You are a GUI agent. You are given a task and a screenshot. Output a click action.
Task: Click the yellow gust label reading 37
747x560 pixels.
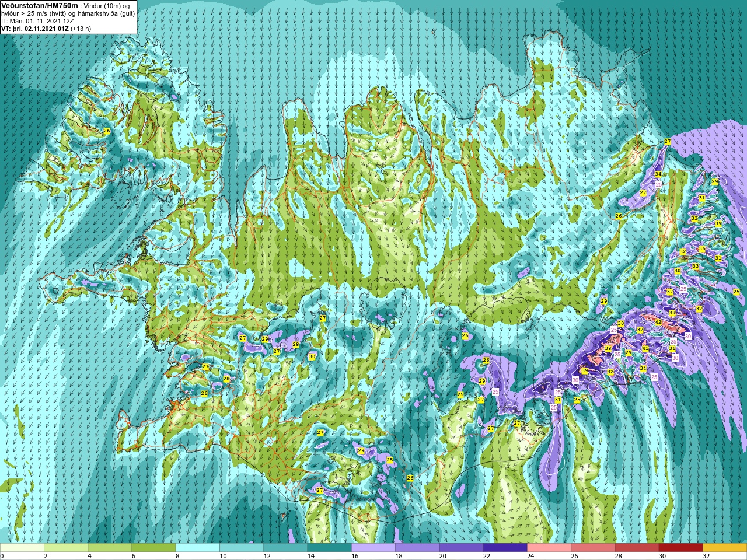click(x=669, y=292)
